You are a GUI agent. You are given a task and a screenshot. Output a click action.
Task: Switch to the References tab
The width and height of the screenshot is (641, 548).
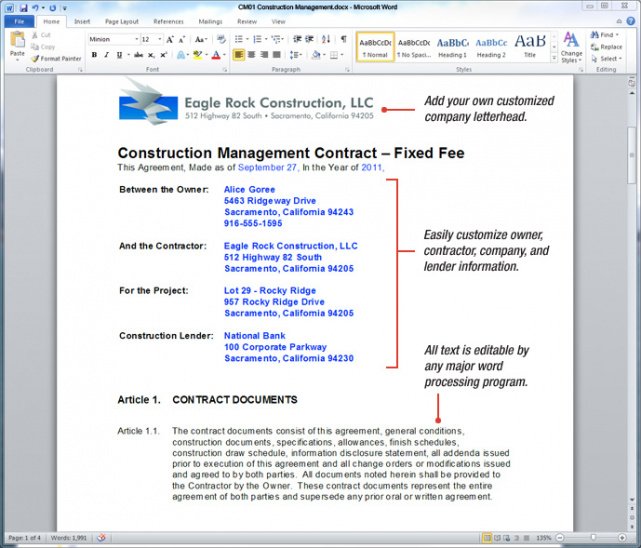point(168,21)
